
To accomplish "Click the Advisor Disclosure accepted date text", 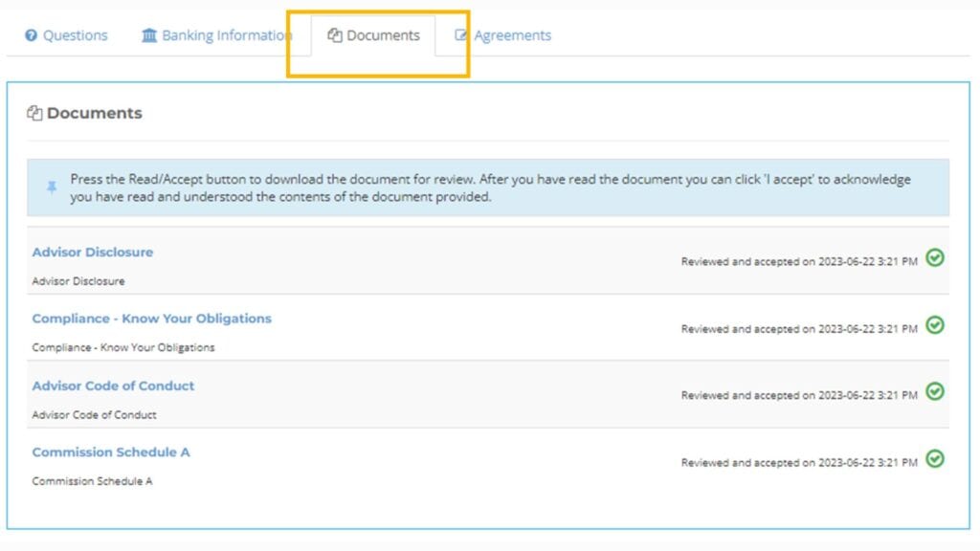I will click(x=798, y=261).
